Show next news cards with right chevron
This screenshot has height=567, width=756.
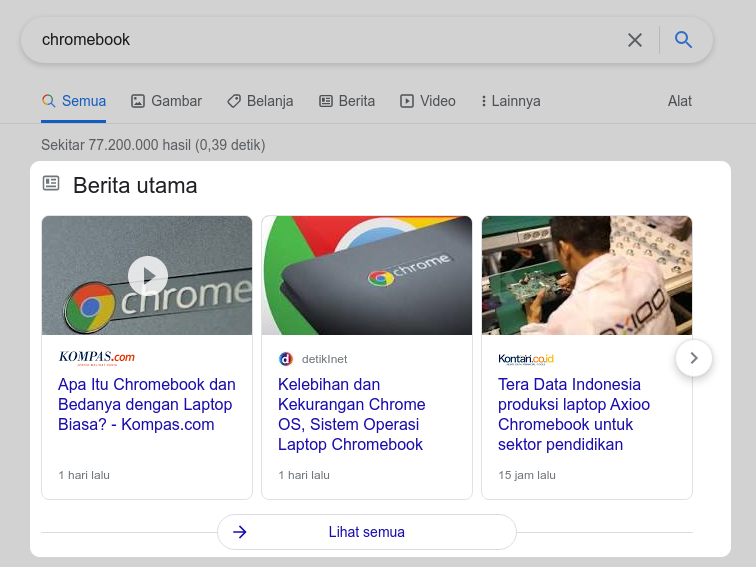tap(693, 358)
